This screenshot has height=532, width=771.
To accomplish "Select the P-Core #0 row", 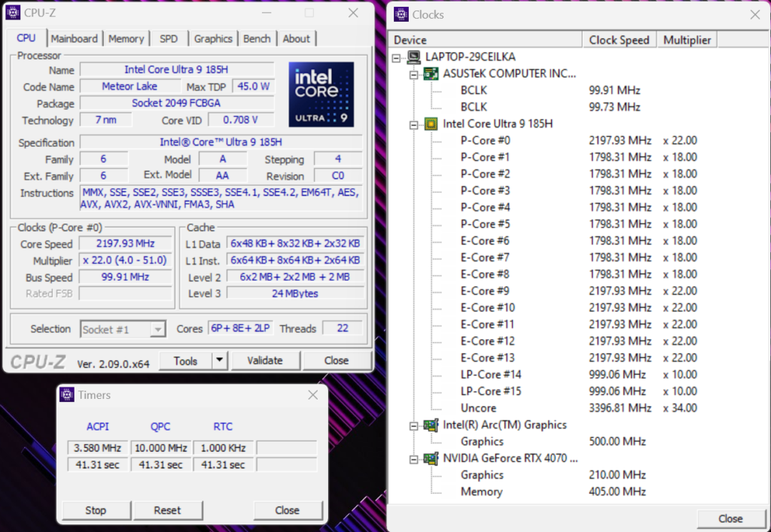I will 485,141.
